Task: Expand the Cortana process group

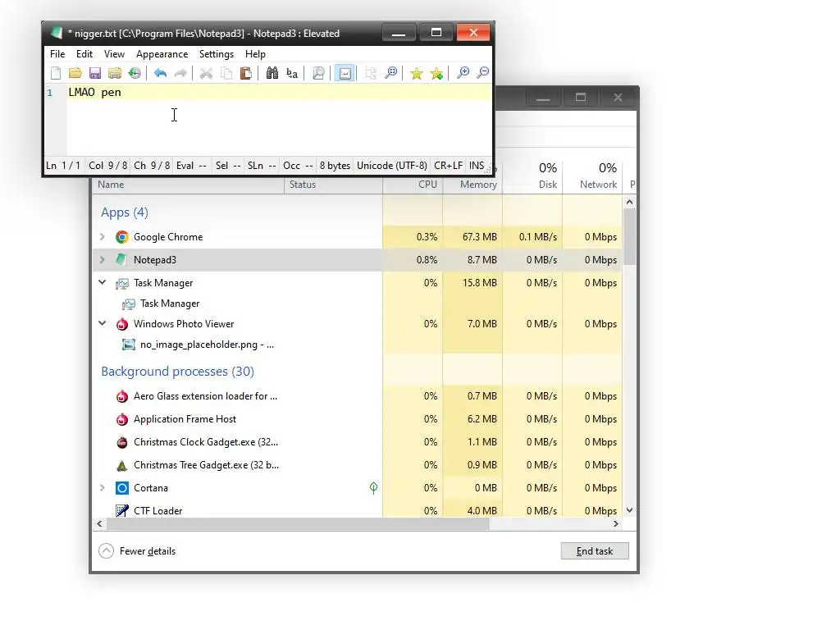Action: point(103,488)
